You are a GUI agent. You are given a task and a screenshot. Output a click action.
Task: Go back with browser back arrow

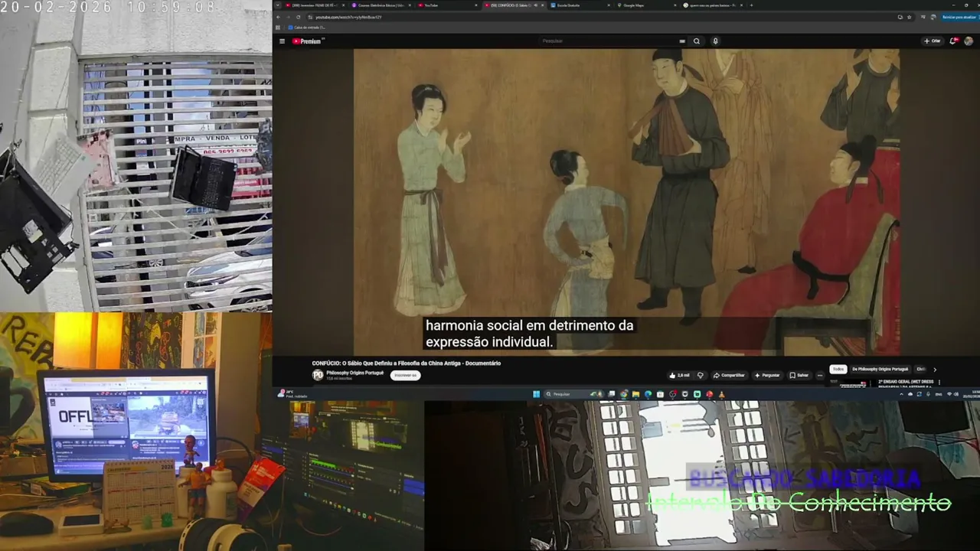279,17
